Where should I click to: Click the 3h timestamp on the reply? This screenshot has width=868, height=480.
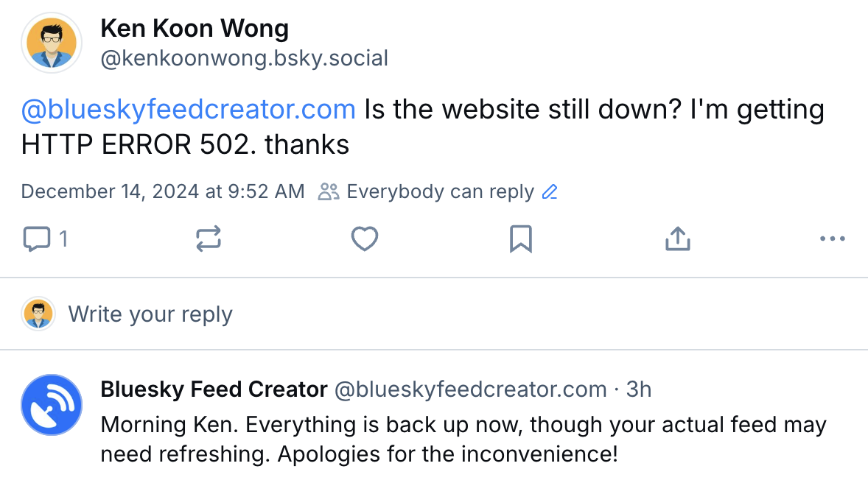tap(639, 389)
